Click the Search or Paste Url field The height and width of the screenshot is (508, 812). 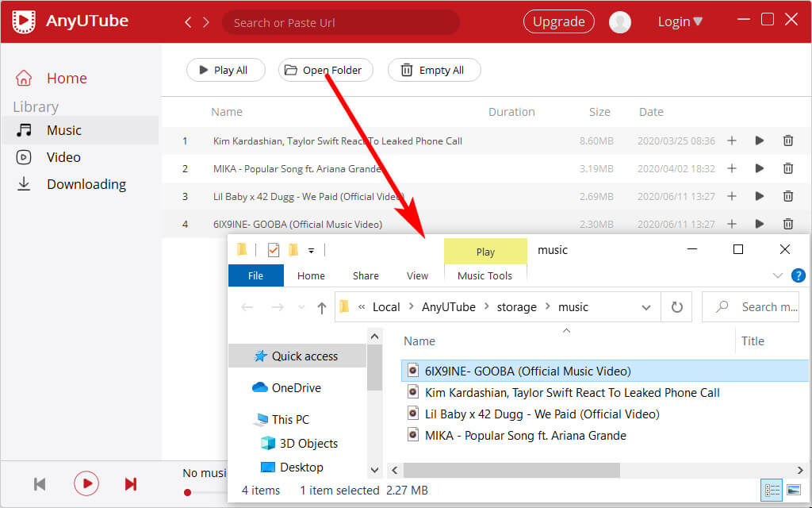(341, 22)
